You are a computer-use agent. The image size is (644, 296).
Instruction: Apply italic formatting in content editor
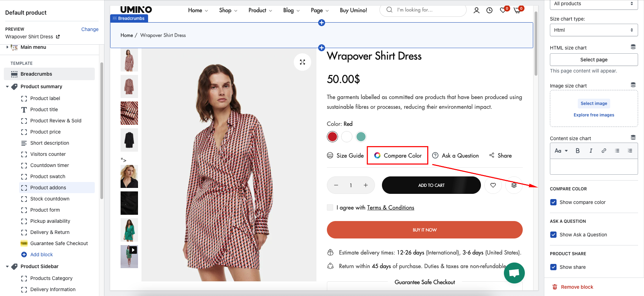[591, 151]
